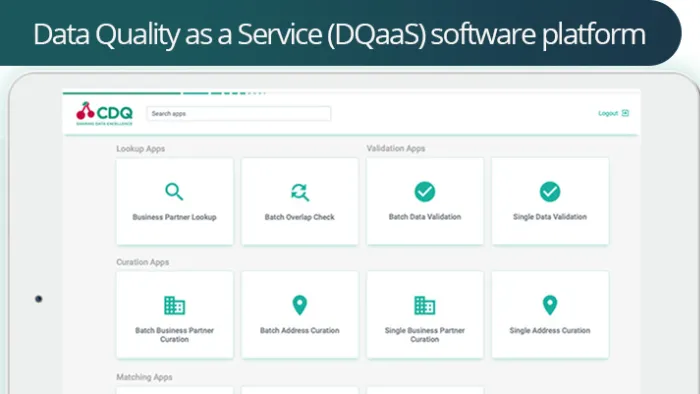Click the Batch Data Validation checkmark icon

pos(425,192)
